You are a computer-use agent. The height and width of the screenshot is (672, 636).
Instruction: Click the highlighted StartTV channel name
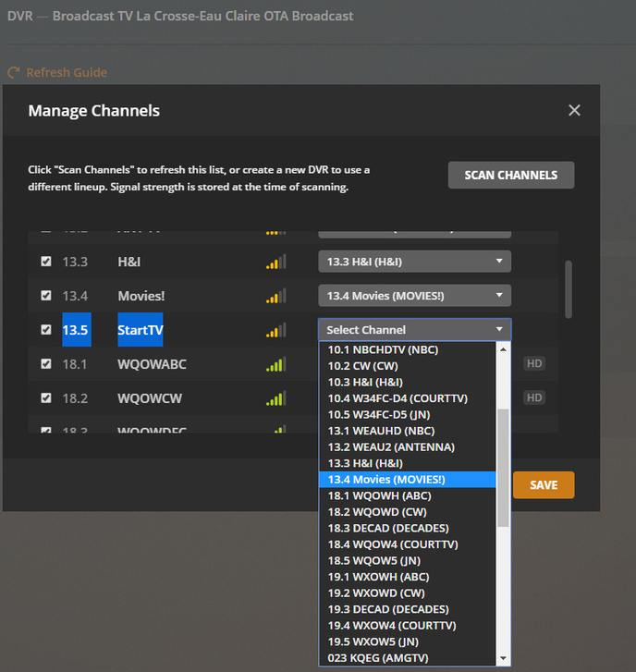141,330
